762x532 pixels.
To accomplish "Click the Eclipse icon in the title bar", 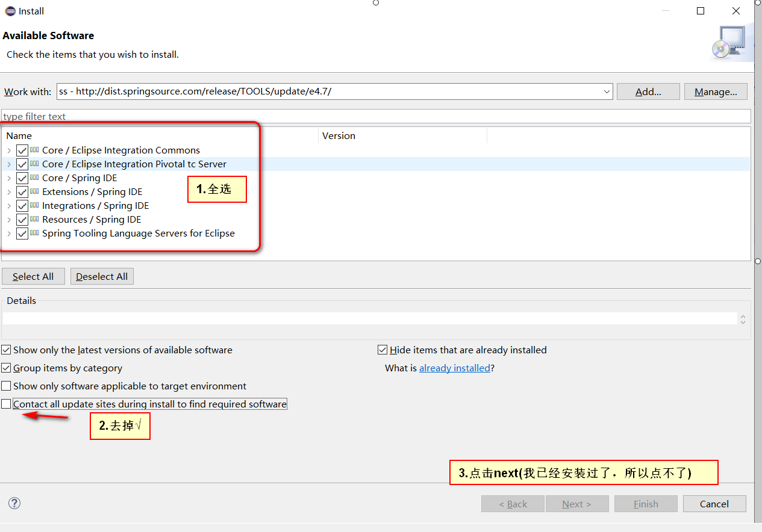I will 10,11.
